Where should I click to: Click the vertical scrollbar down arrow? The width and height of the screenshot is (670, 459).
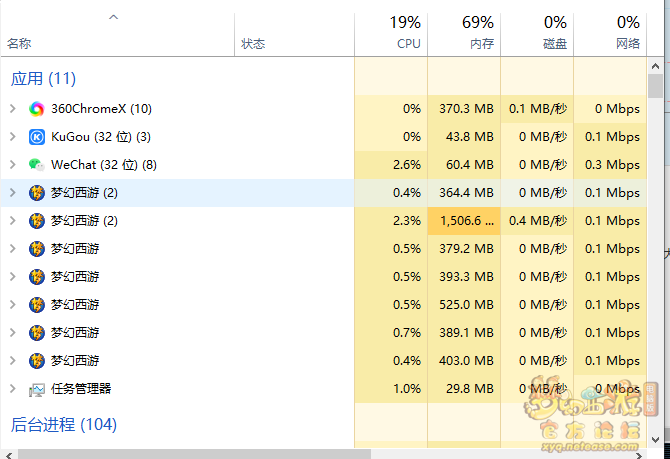click(655, 439)
